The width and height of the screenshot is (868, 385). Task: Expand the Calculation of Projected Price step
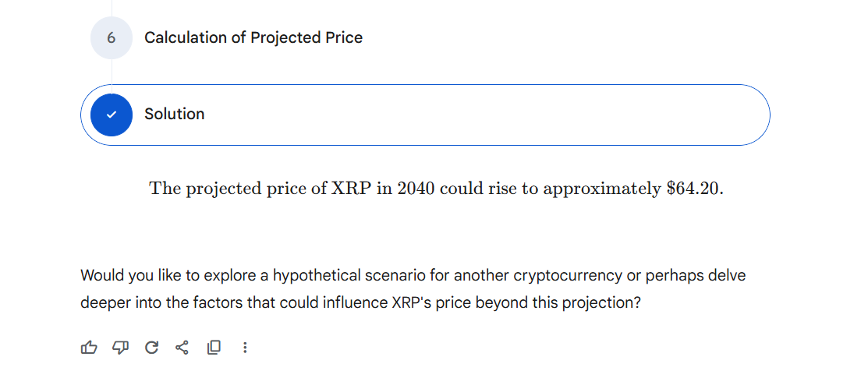click(253, 37)
